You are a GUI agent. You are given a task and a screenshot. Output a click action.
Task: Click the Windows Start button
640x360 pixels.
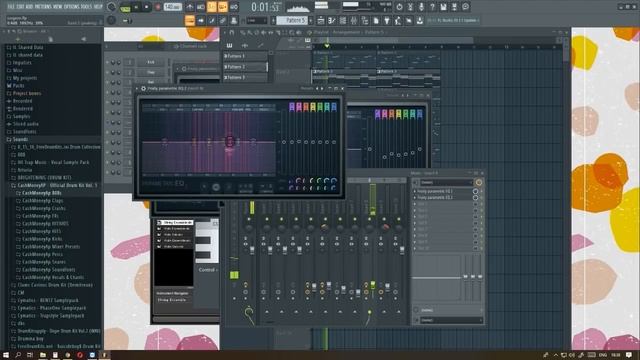[x=6, y=355]
